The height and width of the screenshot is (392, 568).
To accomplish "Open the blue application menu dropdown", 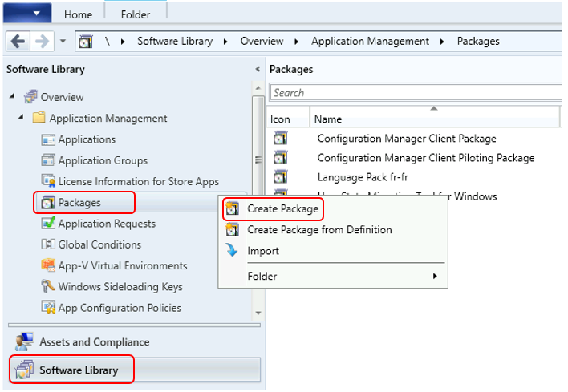I will [x=27, y=14].
